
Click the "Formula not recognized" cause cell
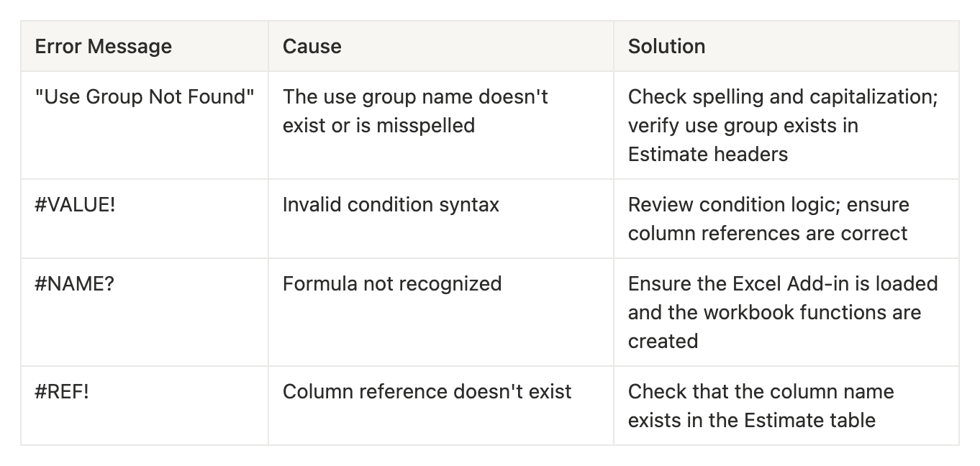pos(392,284)
